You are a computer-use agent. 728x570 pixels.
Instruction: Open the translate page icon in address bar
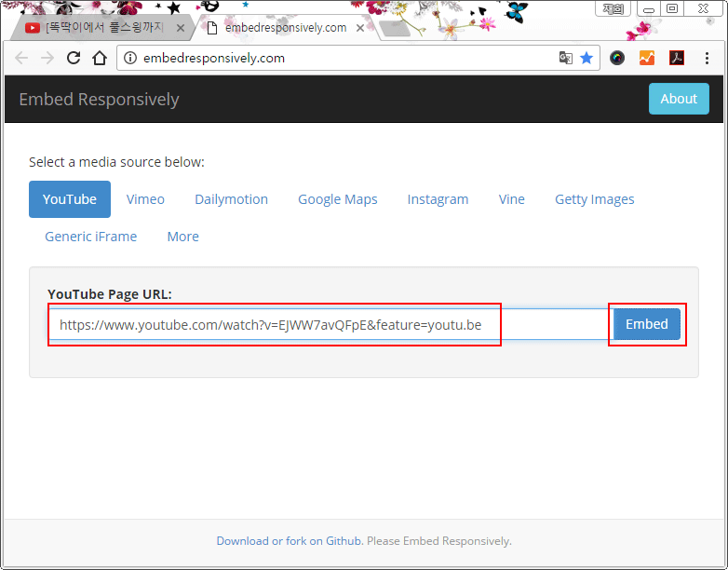(x=565, y=58)
